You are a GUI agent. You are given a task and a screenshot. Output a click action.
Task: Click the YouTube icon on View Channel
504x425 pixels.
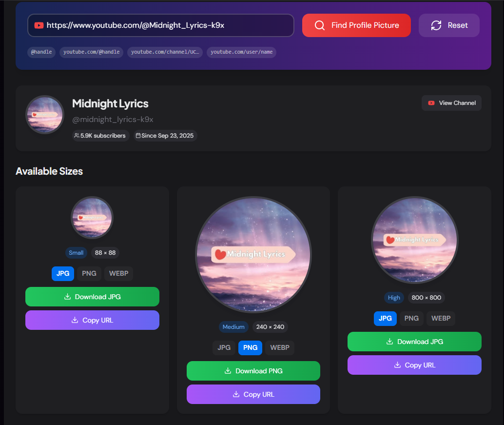(x=431, y=103)
